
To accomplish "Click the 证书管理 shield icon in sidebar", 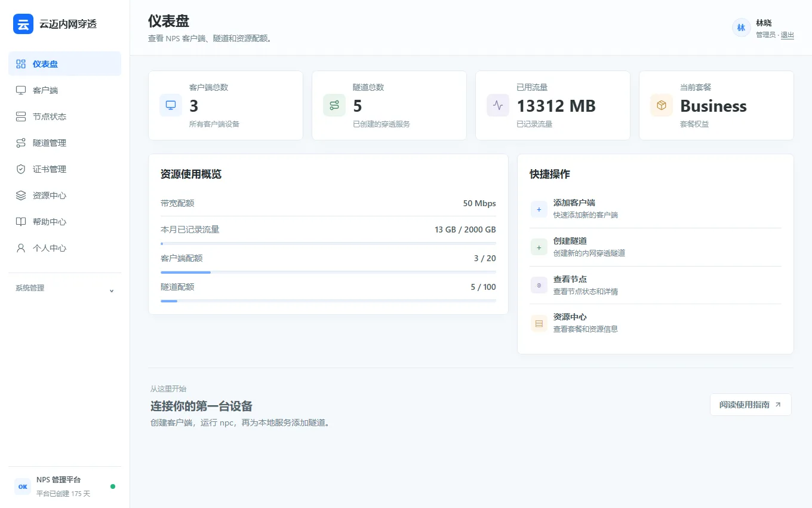I will pos(21,169).
